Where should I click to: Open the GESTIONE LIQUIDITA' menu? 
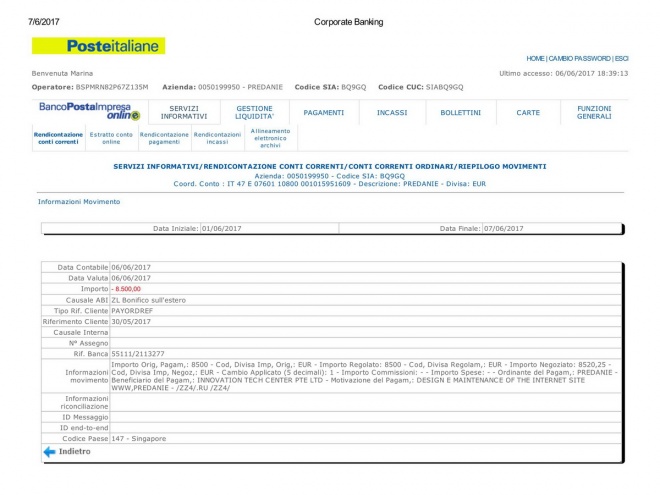(254, 112)
